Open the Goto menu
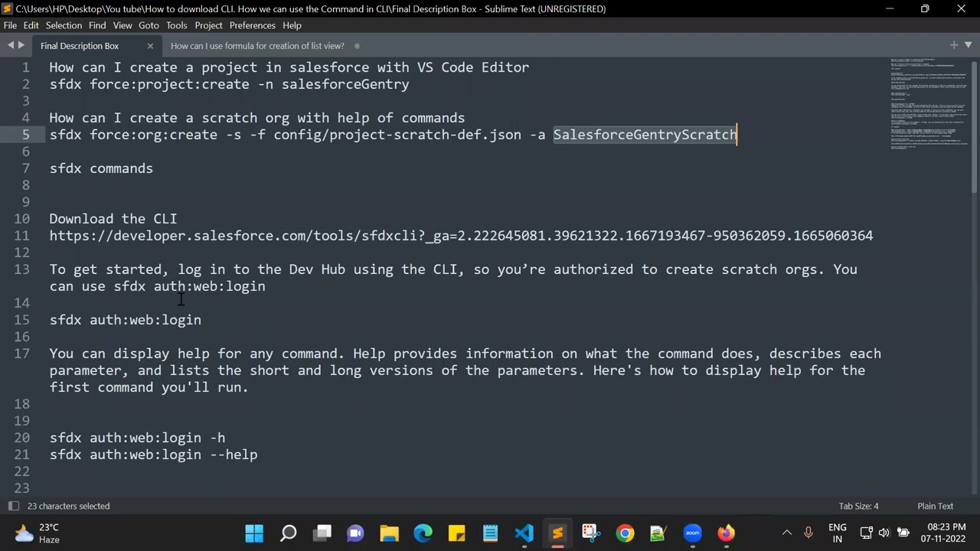This screenshot has width=980, height=551. (149, 25)
